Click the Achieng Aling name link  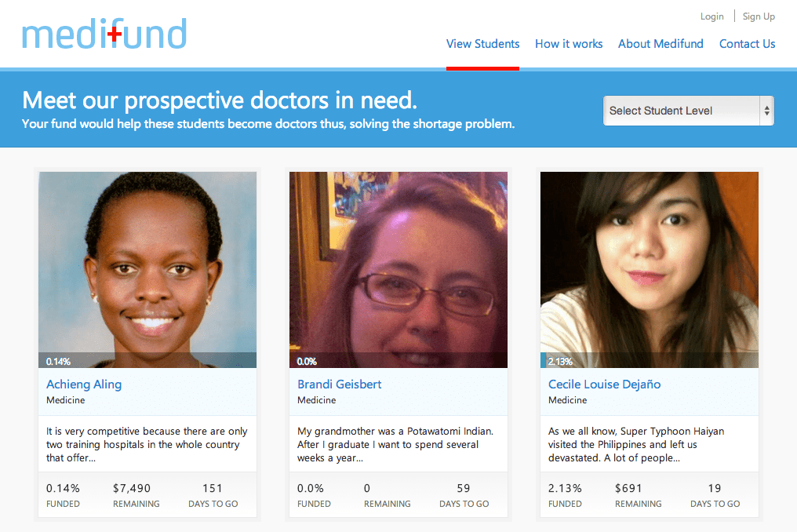coord(84,384)
